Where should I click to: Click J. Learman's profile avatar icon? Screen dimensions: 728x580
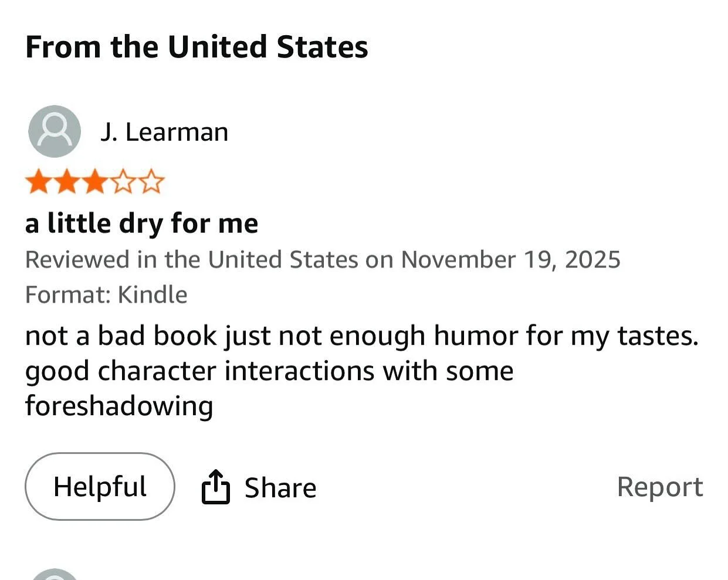point(54,131)
